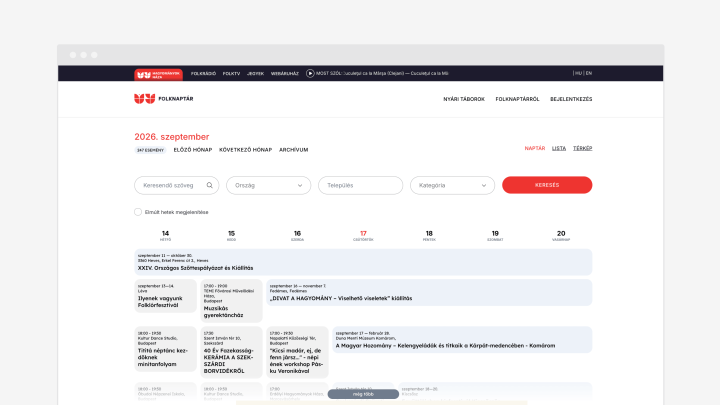
Task: Switch to the Térkép view
Action: coord(582,148)
